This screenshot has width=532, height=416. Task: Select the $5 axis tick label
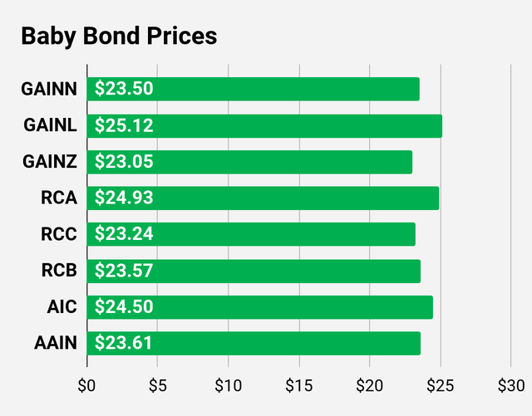157,386
